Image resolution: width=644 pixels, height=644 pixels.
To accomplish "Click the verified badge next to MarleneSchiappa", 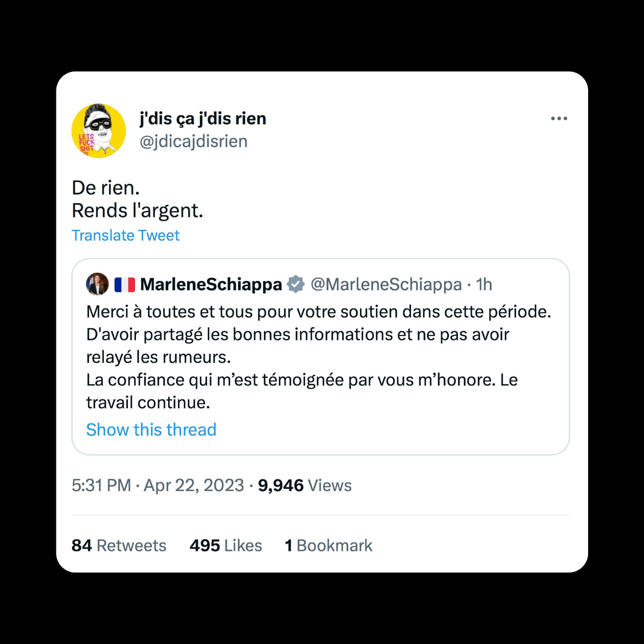I will click(x=296, y=284).
